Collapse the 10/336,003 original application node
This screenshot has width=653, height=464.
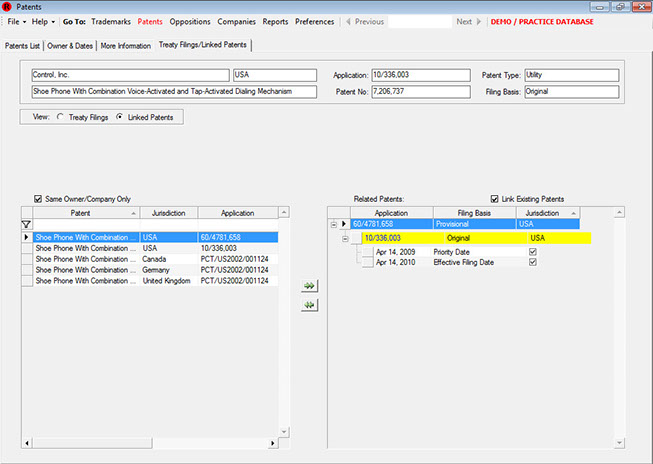345,238
